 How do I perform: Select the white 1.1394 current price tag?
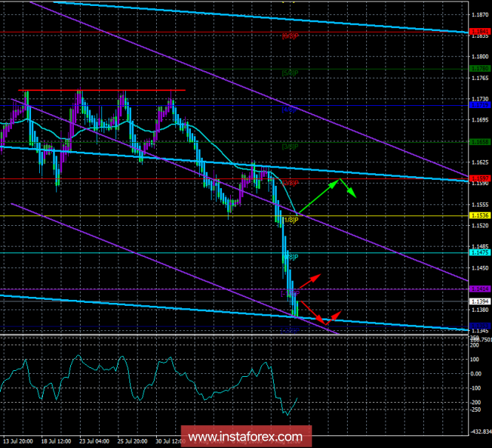(479, 301)
